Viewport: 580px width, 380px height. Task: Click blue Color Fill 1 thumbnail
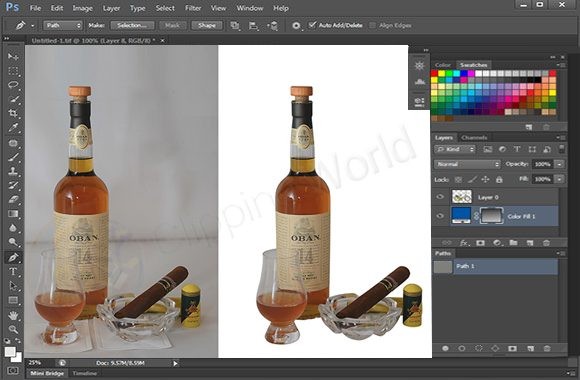click(461, 215)
